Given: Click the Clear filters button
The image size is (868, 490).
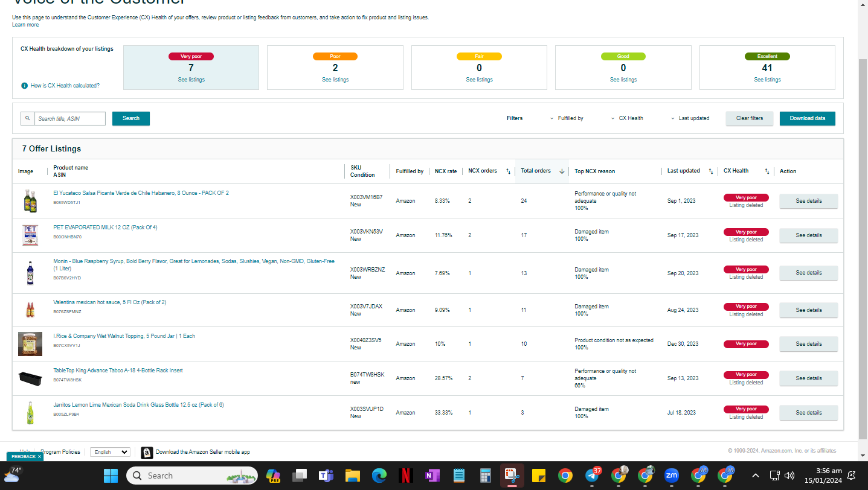Looking at the screenshot, I should coord(750,118).
